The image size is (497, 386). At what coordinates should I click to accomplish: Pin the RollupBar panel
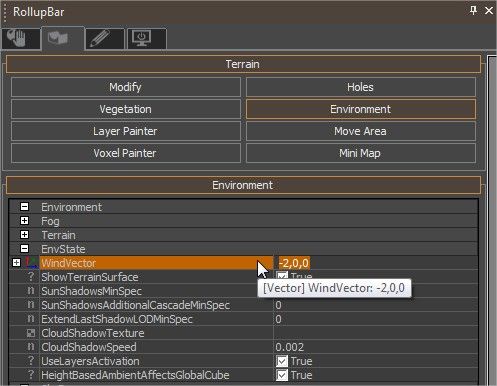click(x=473, y=11)
